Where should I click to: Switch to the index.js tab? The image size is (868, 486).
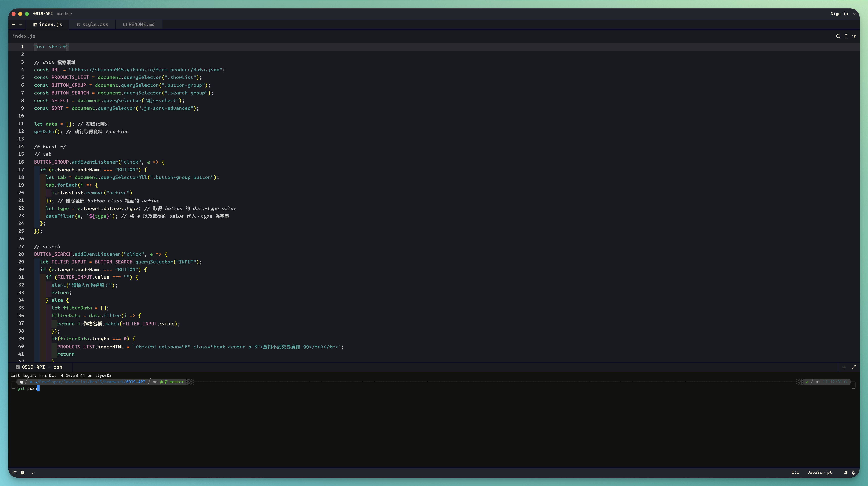tap(48, 24)
